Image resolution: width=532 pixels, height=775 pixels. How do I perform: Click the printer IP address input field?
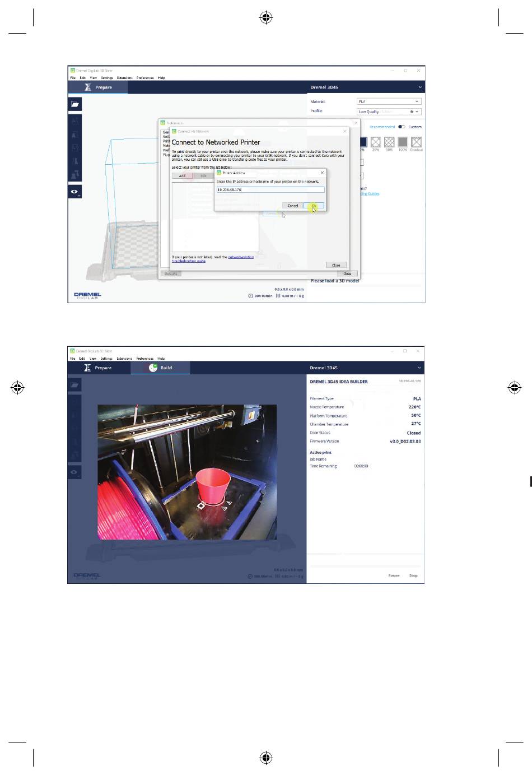270,190
